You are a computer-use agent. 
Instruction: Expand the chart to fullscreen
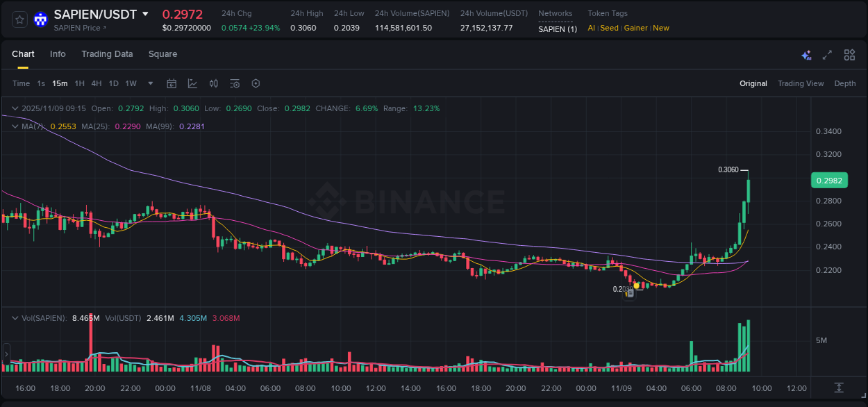tap(827, 54)
